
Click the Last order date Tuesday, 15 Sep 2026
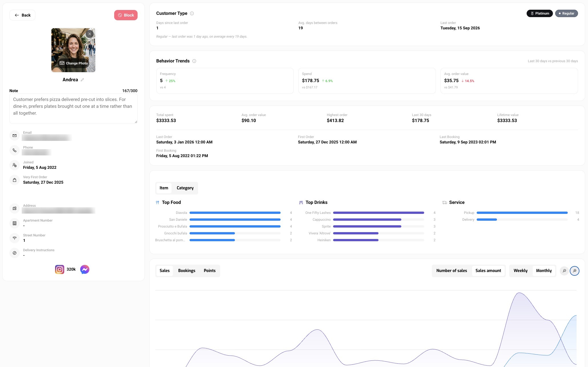[460, 28]
